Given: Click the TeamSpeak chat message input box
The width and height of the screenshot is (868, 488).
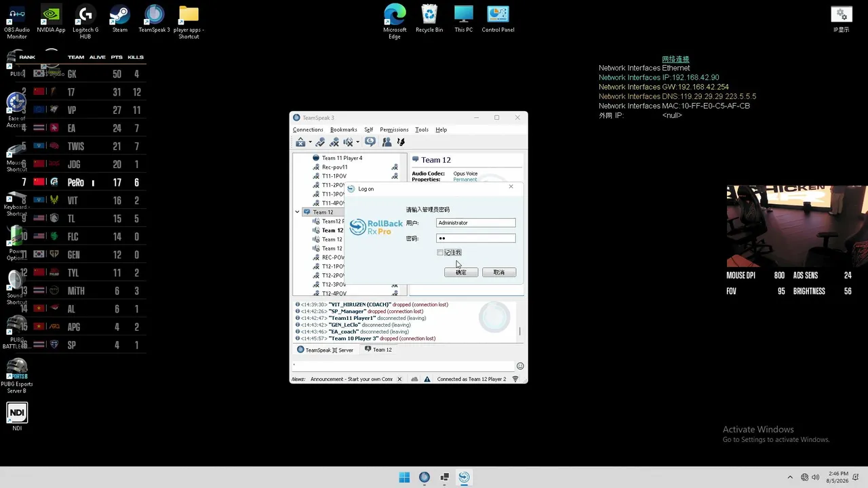Looking at the screenshot, I should click(404, 365).
